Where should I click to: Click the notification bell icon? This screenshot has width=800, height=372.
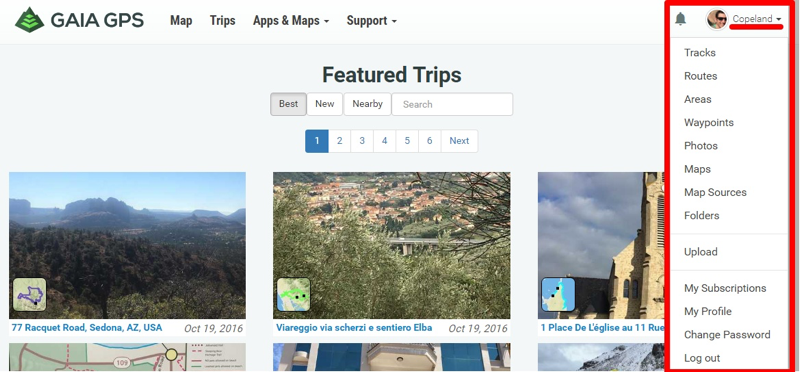(x=680, y=19)
